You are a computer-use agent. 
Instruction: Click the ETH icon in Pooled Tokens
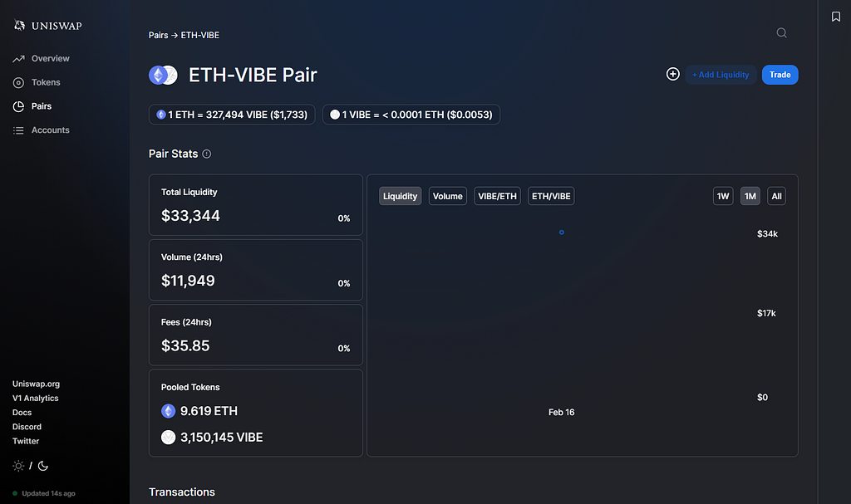[168, 411]
